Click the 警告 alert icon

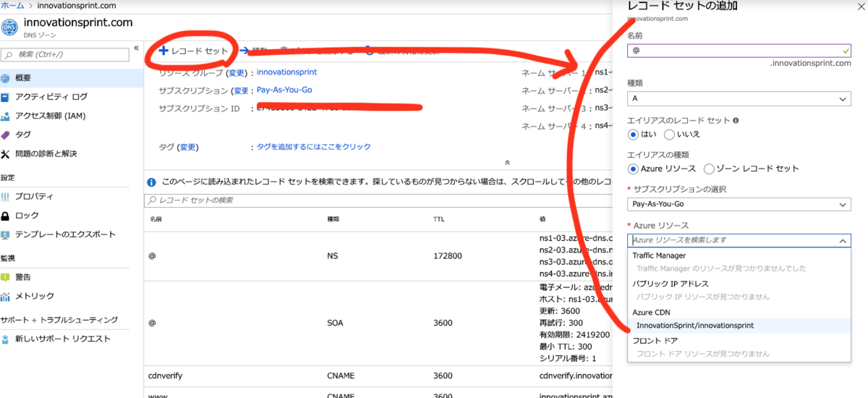6,277
